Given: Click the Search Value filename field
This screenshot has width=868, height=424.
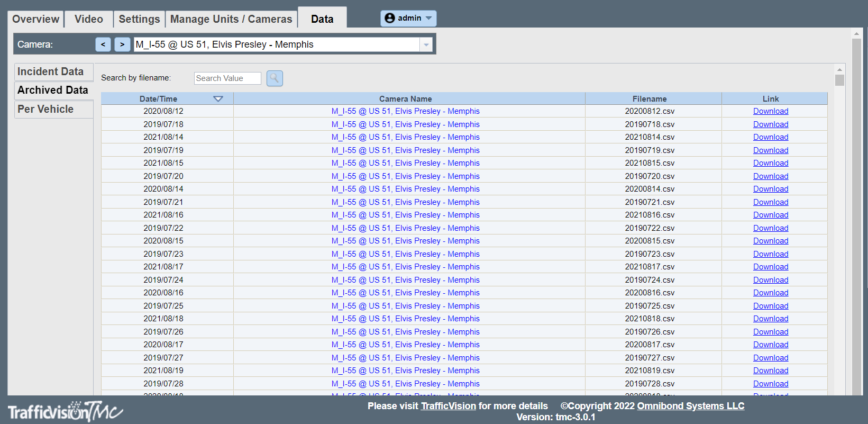Looking at the screenshot, I should click(227, 78).
